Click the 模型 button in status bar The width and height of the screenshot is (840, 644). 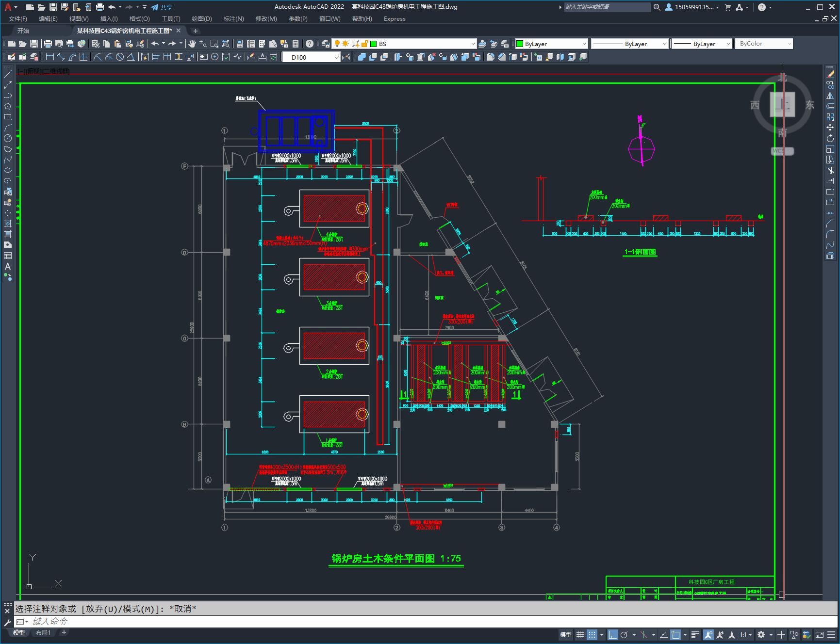(566, 634)
